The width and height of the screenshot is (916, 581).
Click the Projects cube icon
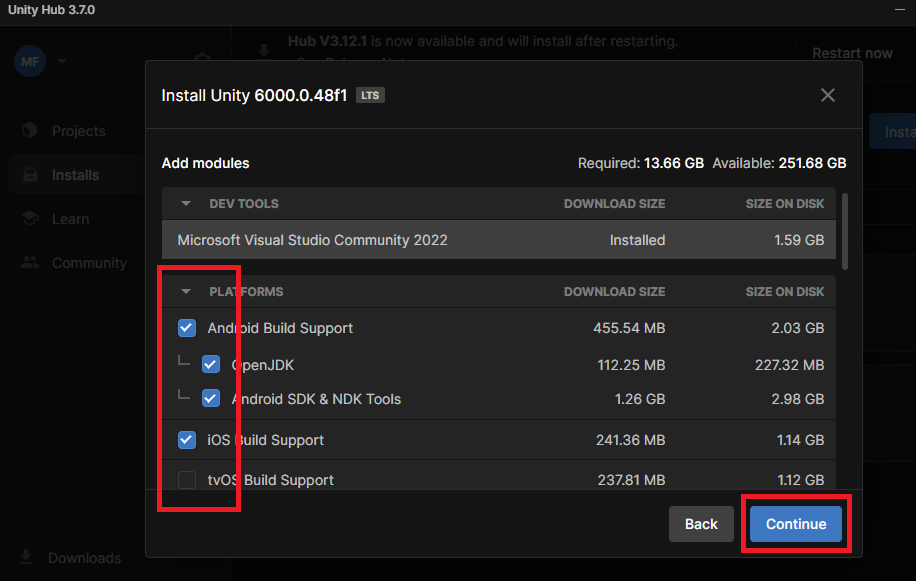[30, 130]
